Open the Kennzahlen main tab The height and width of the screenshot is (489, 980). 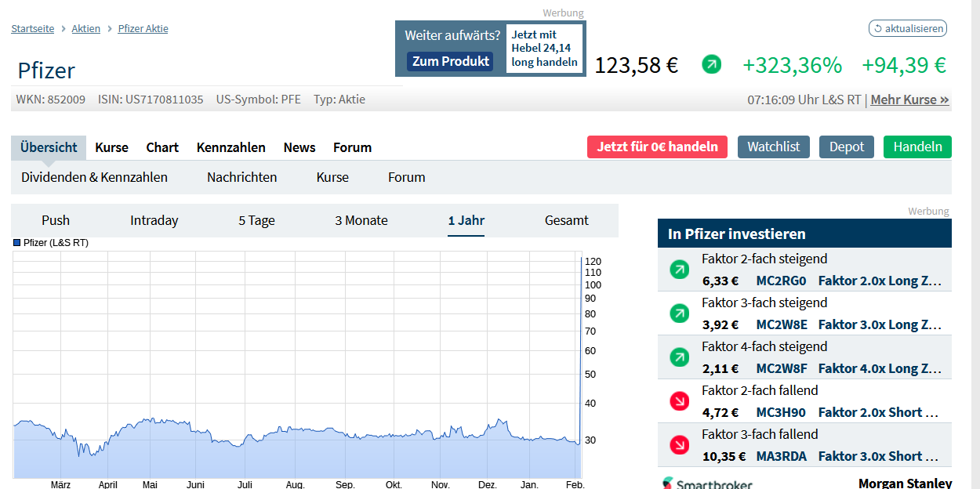pos(231,147)
